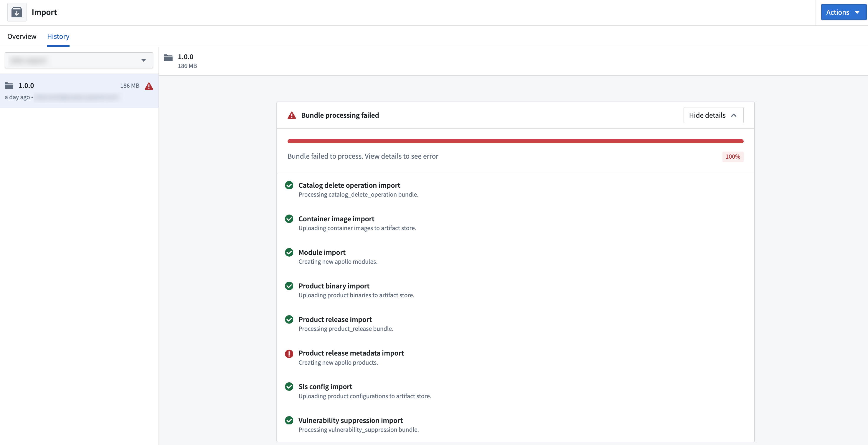Open the blurred filter dropdown in sidebar

coord(79,60)
